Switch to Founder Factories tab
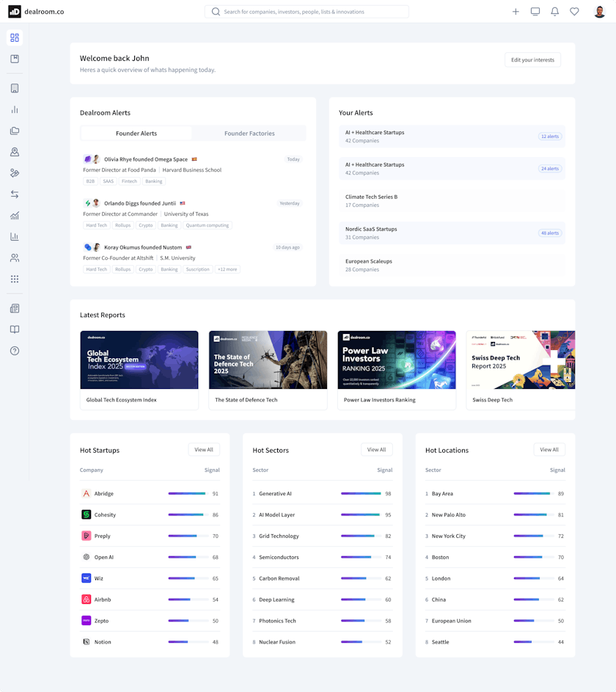 [249, 134]
